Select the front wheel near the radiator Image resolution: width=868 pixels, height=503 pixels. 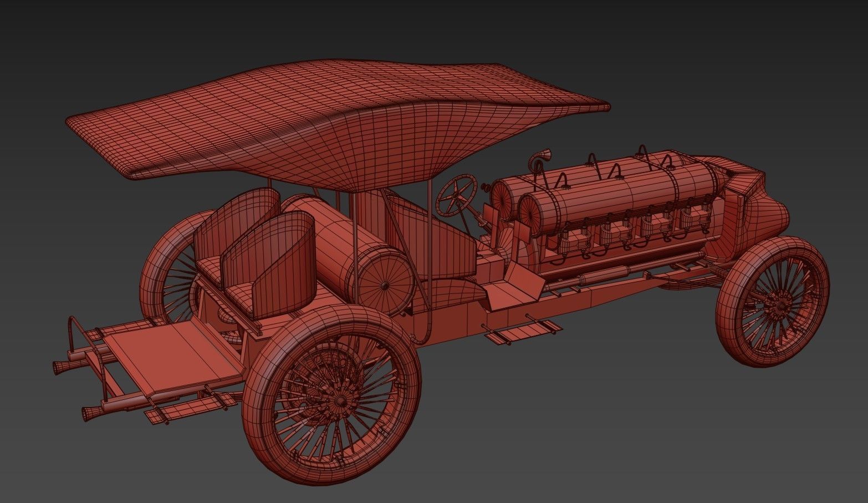coord(773,301)
